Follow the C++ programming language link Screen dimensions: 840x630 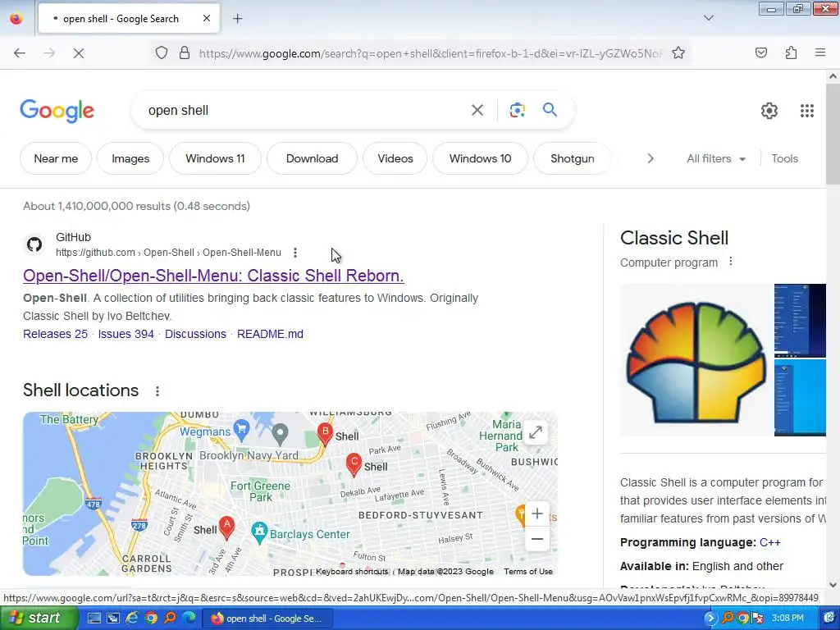pyautogui.click(x=769, y=542)
